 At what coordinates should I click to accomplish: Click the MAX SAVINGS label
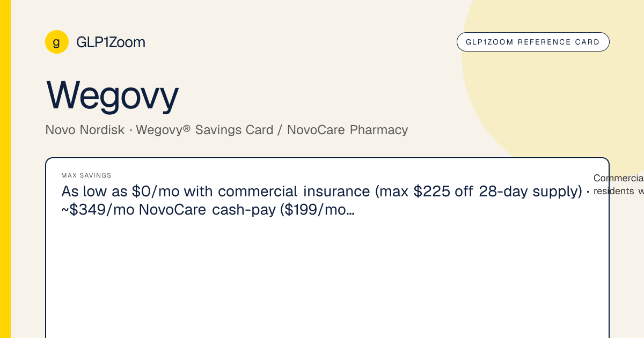[x=86, y=175]
